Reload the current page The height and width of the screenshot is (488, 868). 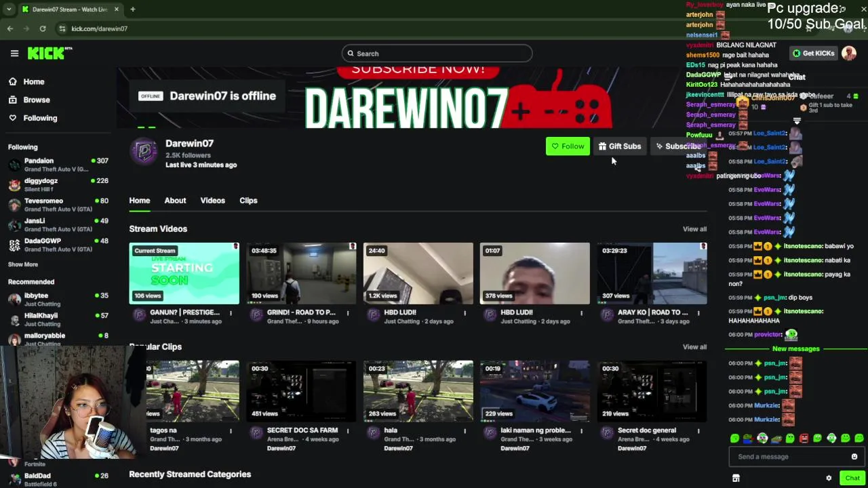[x=43, y=28]
